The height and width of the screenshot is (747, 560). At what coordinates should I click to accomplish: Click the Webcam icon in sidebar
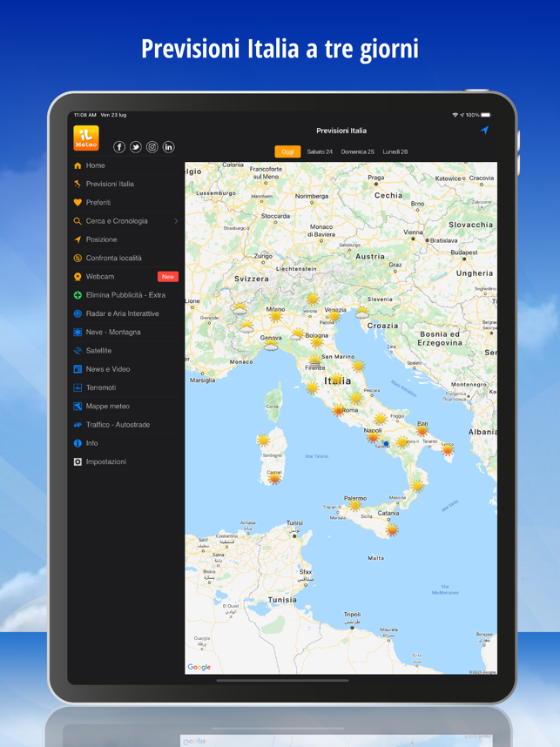tap(78, 277)
